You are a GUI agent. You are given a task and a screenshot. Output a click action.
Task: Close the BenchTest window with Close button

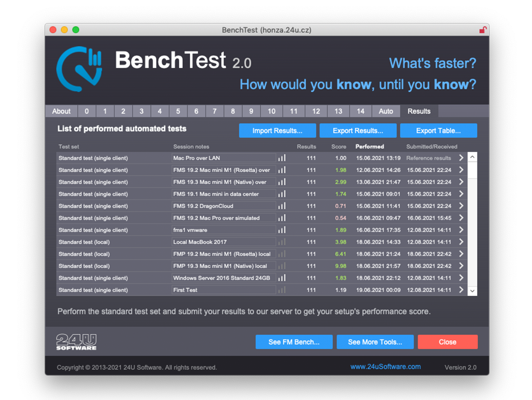[448, 342]
